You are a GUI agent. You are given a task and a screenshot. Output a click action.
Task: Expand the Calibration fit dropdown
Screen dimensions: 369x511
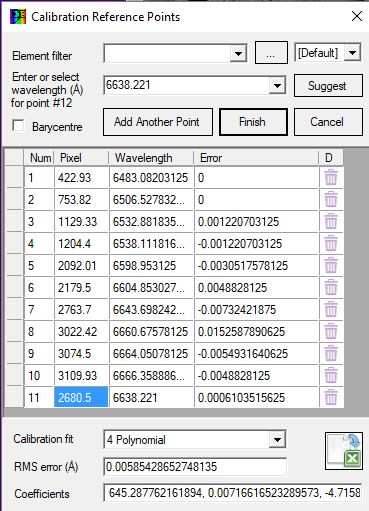pyautogui.click(x=277, y=440)
